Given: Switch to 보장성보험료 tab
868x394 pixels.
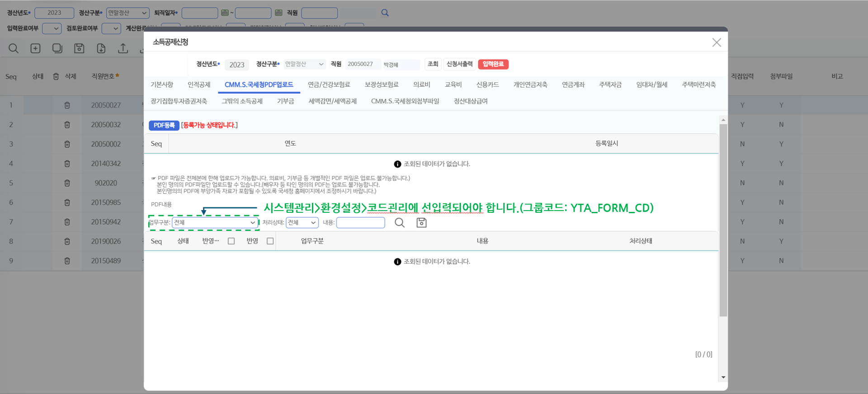Looking at the screenshot, I should point(382,84).
